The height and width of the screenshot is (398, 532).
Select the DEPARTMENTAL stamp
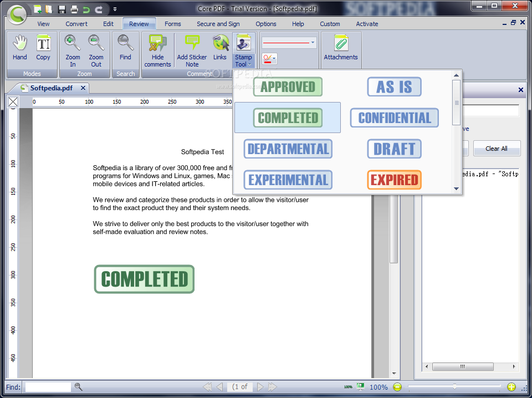click(x=288, y=149)
